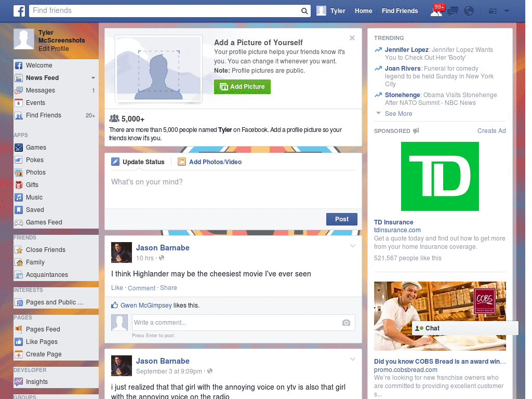Screen dimensions: 532x399
Task: Click the Welcome sidebar icon
Action: pos(19,65)
